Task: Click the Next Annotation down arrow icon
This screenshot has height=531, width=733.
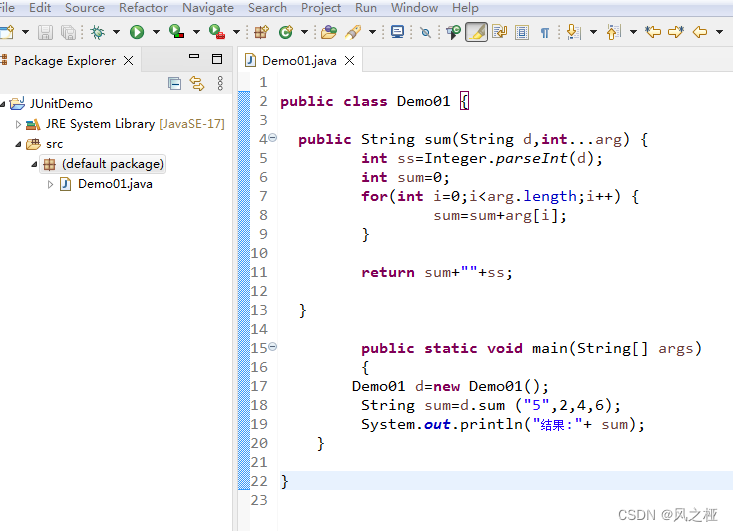Action: pyautogui.click(x=573, y=32)
